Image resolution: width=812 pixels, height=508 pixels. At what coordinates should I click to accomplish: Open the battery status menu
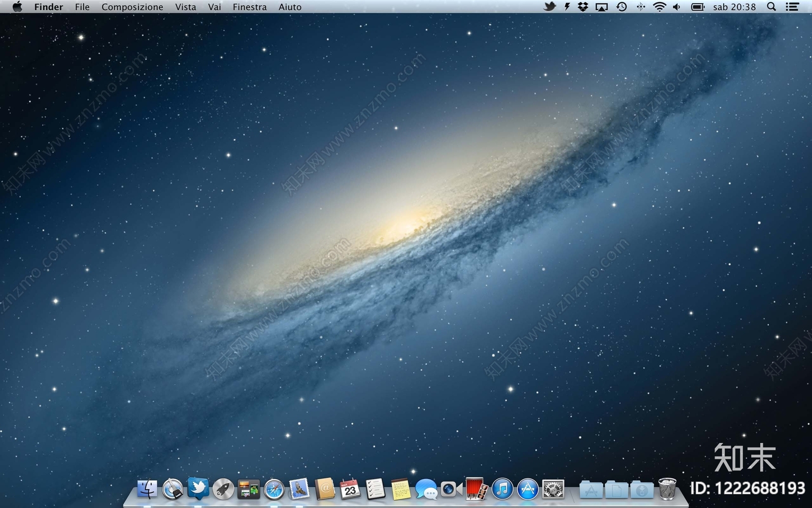(x=698, y=7)
